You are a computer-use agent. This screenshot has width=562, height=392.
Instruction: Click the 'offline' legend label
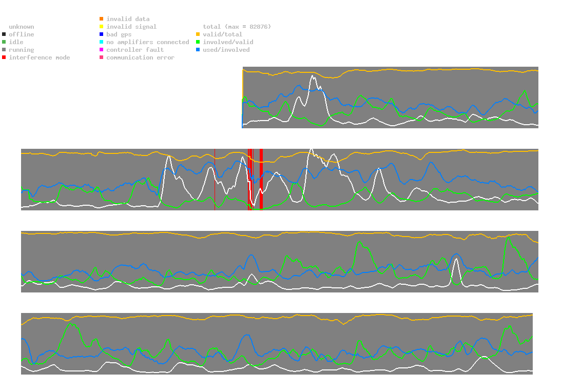[22, 34]
